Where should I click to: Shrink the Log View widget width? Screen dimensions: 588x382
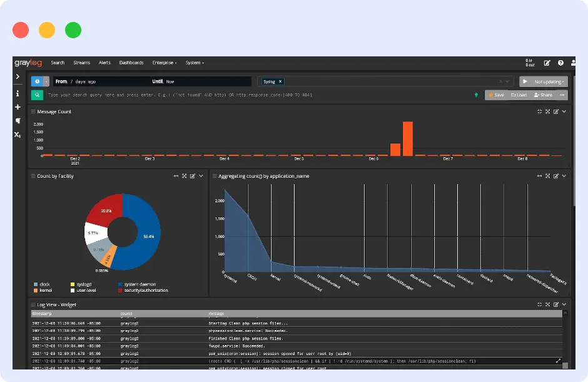click(x=539, y=304)
